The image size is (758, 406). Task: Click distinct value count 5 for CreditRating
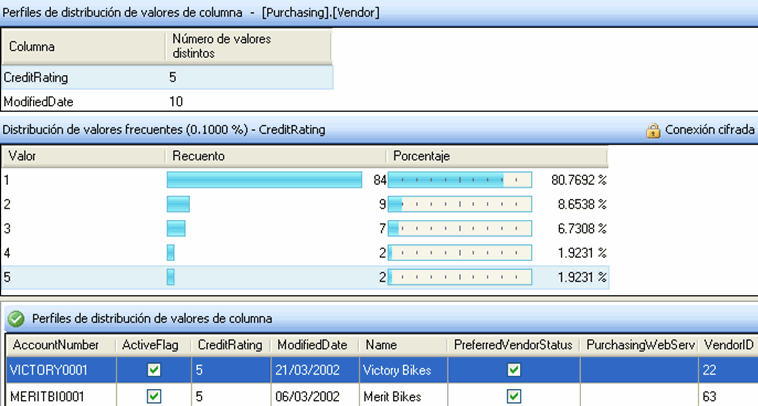click(x=173, y=77)
